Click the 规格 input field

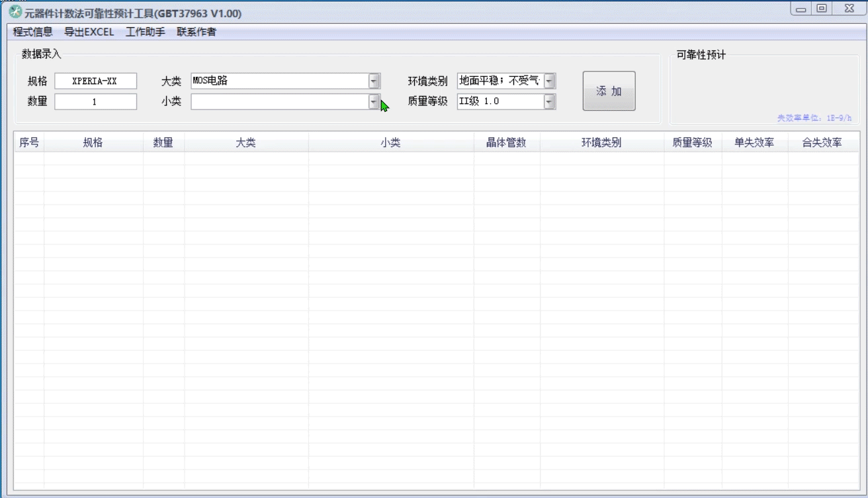pos(95,81)
